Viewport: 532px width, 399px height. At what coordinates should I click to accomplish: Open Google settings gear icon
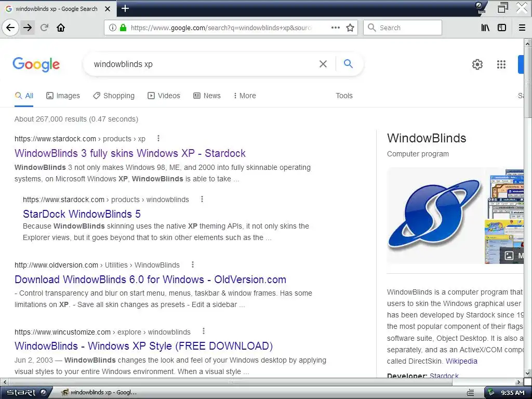point(477,64)
